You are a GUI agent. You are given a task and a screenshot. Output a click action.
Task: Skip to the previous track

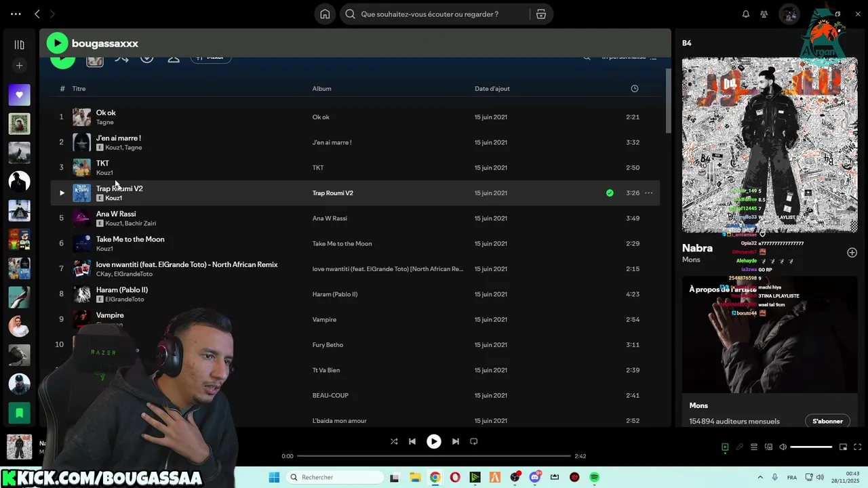tap(412, 441)
